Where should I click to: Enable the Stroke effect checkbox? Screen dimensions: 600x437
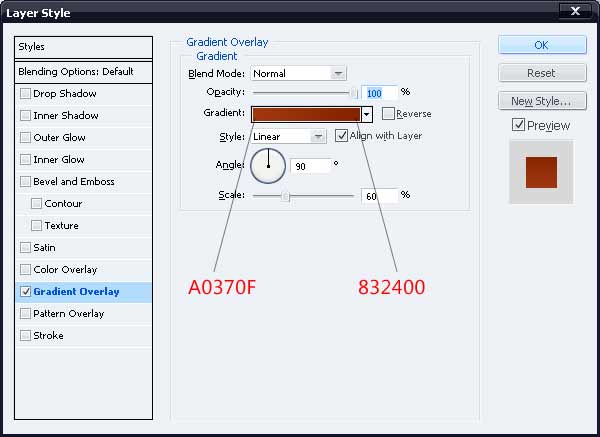coord(26,336)
